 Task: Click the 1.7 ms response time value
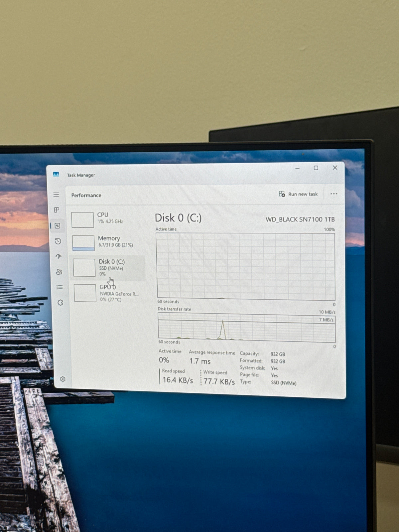[200, 361]
